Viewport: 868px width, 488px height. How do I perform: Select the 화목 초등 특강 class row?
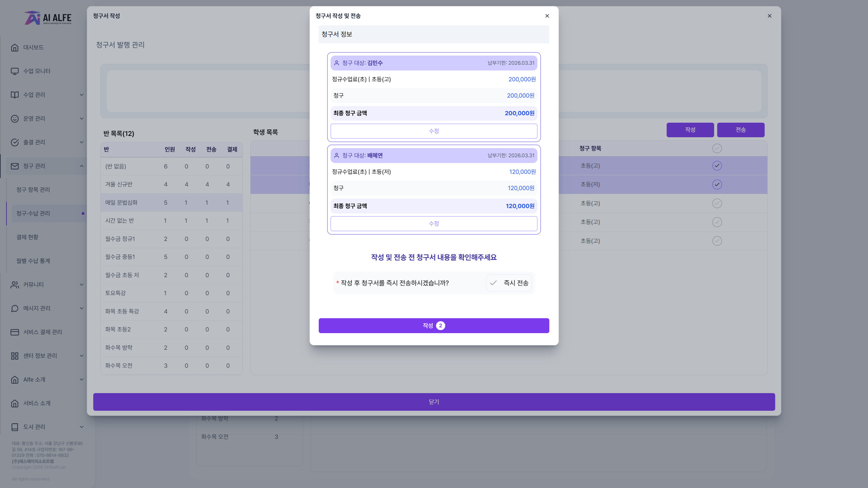(171, 311)
